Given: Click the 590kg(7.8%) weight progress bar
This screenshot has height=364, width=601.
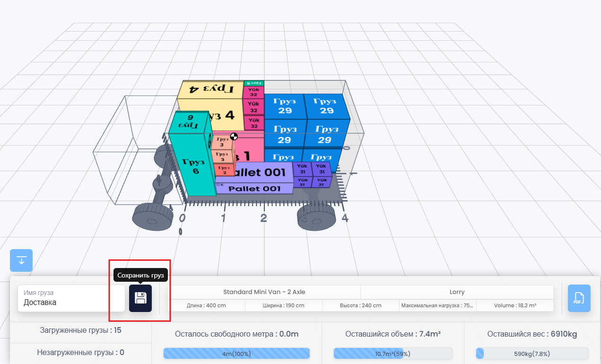Looking at the screenshot, I should 531,353.
